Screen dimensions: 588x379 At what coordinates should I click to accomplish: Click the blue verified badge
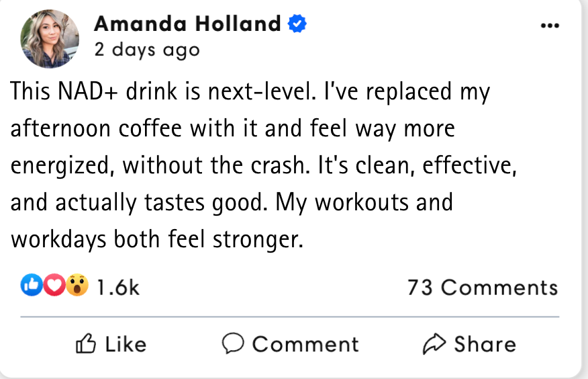tap(297, 24)
